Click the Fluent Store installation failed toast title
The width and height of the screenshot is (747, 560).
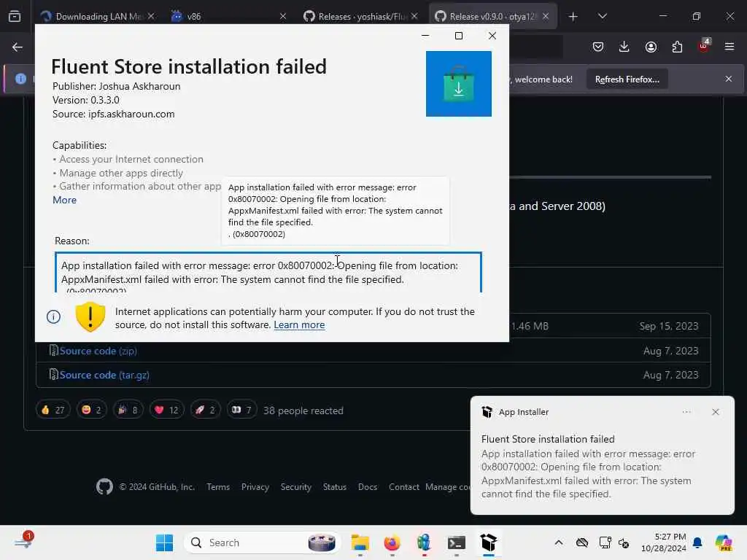(x=548, y=439)
